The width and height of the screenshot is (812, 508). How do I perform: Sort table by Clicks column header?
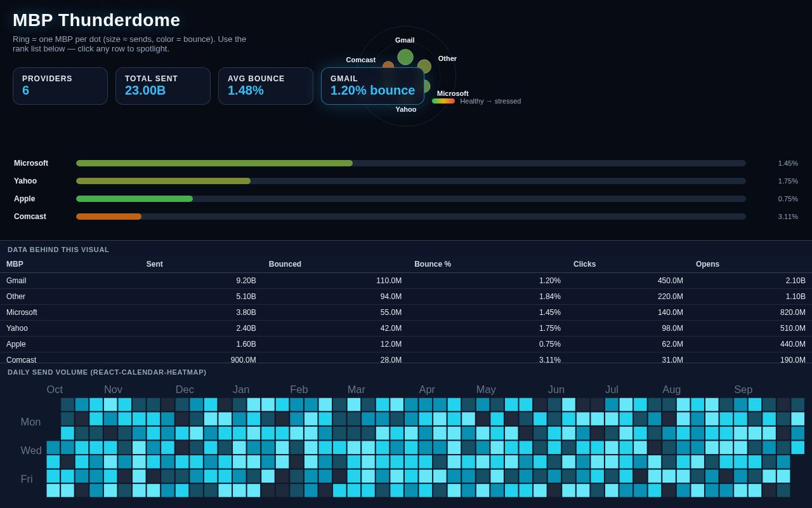584,264
